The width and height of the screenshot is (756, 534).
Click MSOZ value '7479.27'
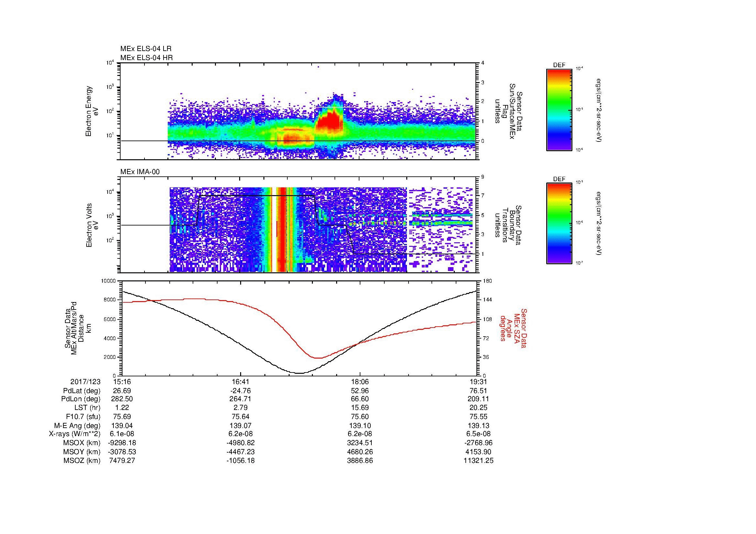(x=122, y=461)
